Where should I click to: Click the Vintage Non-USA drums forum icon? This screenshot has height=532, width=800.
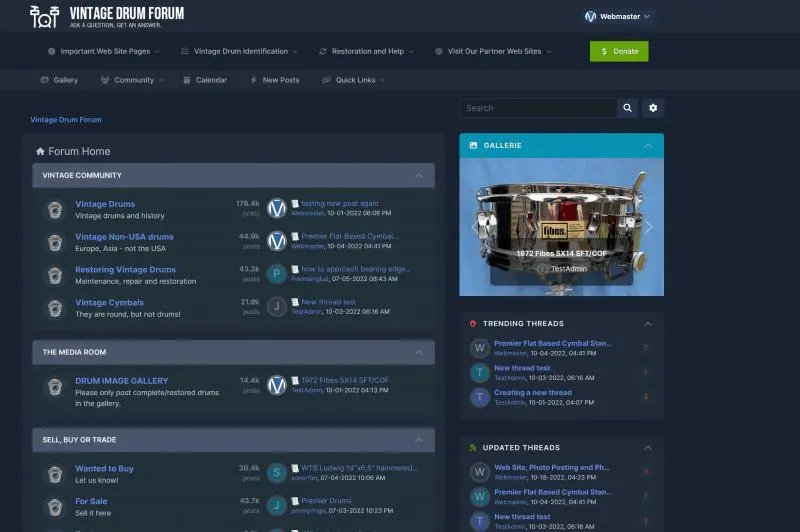(55, 243)
